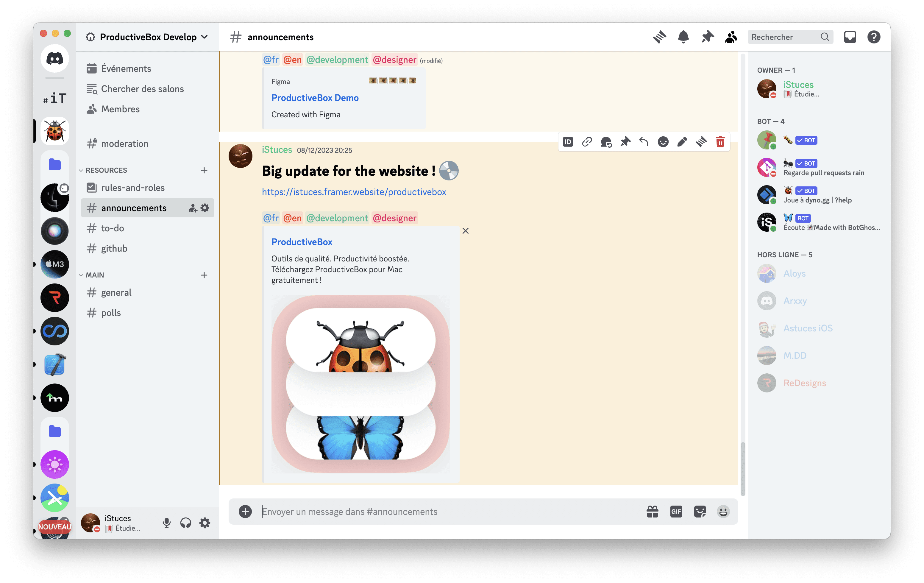
Task: Click the Rechercher search field
Action: [790, 37]
